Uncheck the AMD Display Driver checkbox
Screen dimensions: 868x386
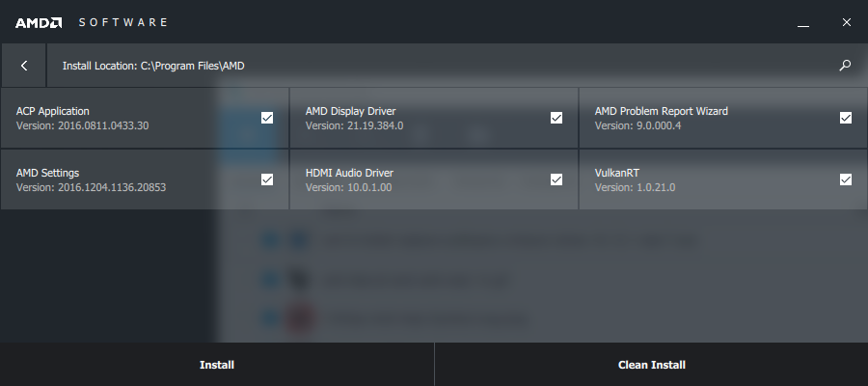pos(556,118)
